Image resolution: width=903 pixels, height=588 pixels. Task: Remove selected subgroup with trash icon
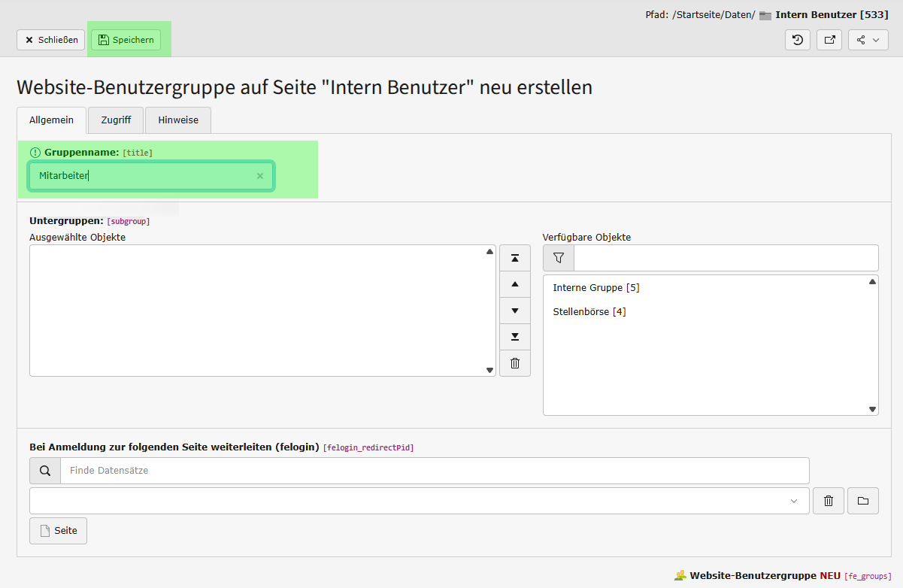[515, 363]
